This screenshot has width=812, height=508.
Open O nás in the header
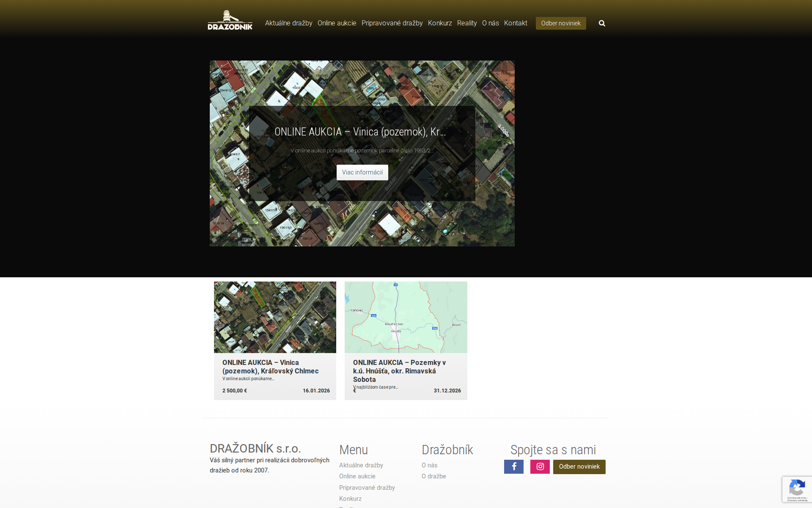[x=490, y=23]
